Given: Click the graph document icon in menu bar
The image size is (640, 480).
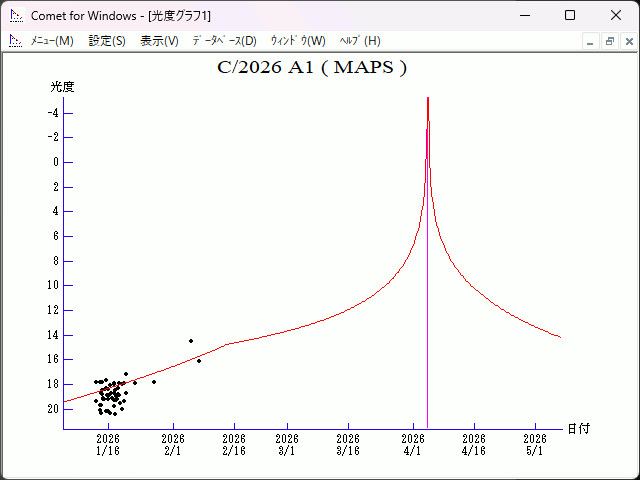Looking at the screenshot, I should tap(16, 41).
